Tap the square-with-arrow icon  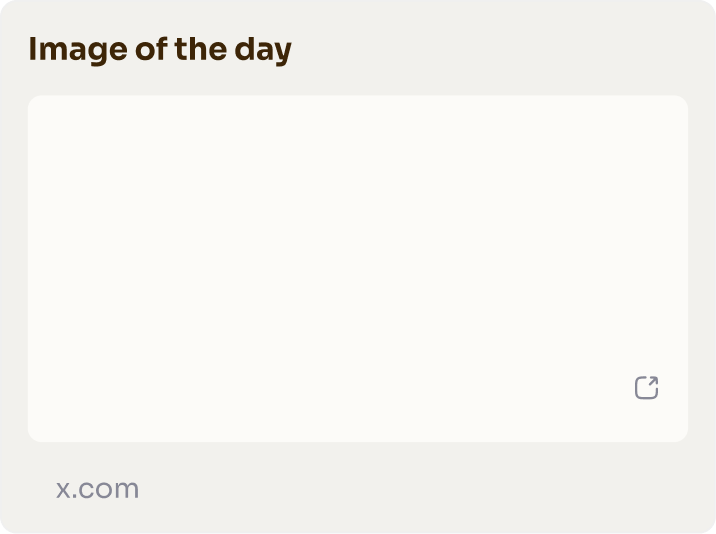[x=646, y=387]
